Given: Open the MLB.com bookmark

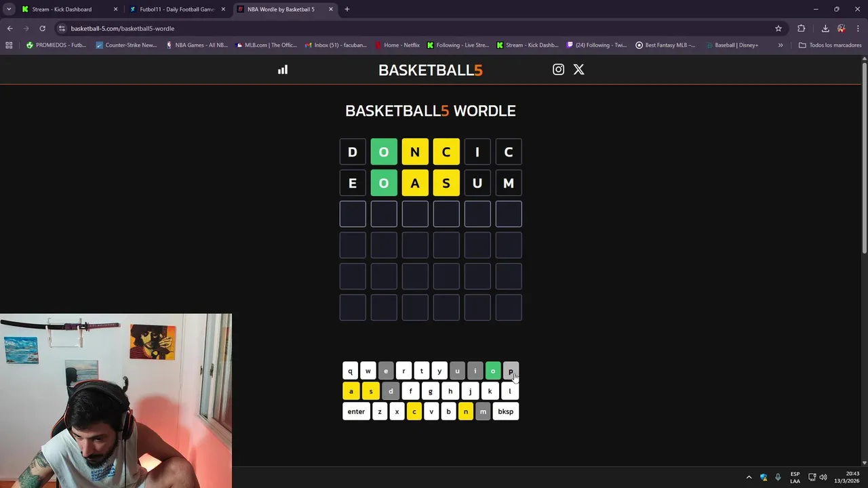Looking at the screenshot, I should point(267,45).
